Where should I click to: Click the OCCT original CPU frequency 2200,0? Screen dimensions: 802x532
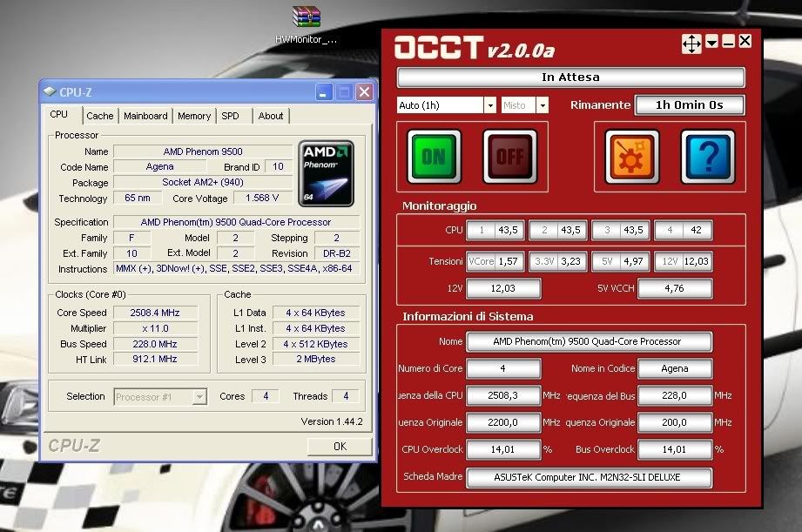click(503, 422)
